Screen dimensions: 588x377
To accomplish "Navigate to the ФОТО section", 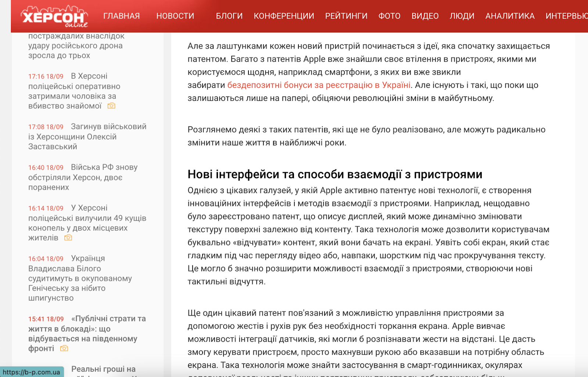I will [389, 16].
